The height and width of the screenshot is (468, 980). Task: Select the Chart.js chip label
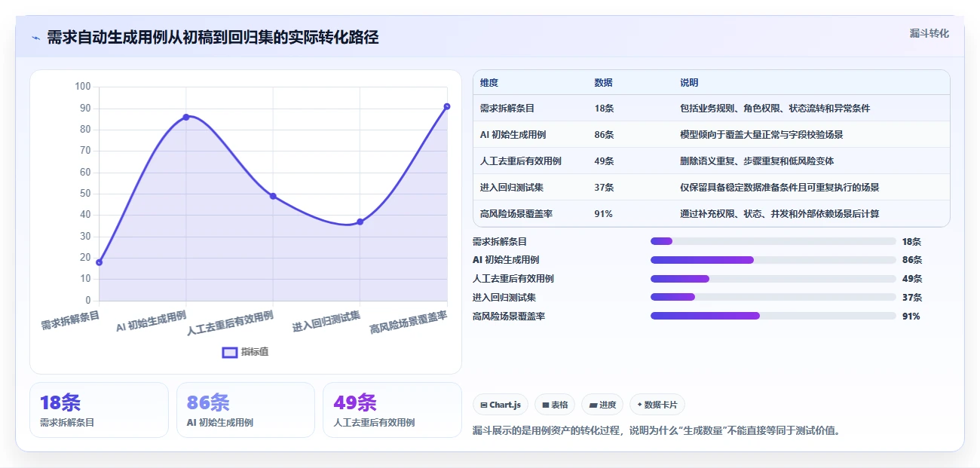coord(505,405)
